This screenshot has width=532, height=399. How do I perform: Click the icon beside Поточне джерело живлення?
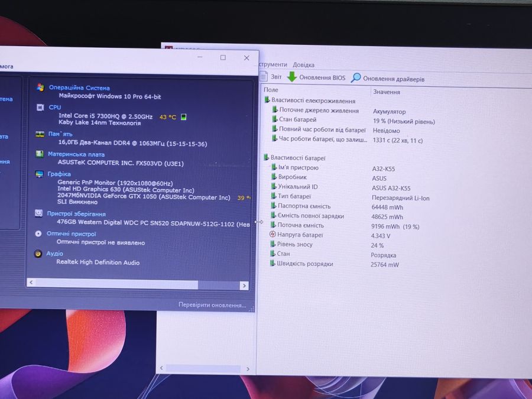[x=275, y=109]
